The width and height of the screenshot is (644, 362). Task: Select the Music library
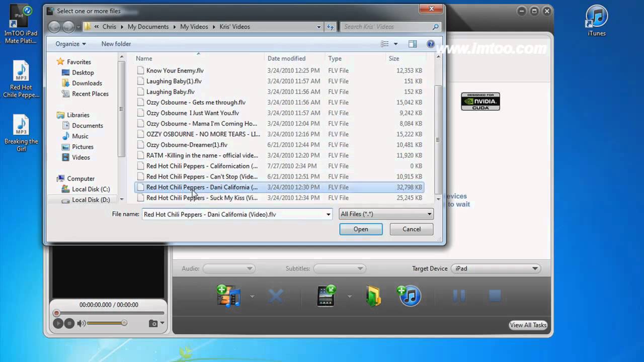coord(80,136)
